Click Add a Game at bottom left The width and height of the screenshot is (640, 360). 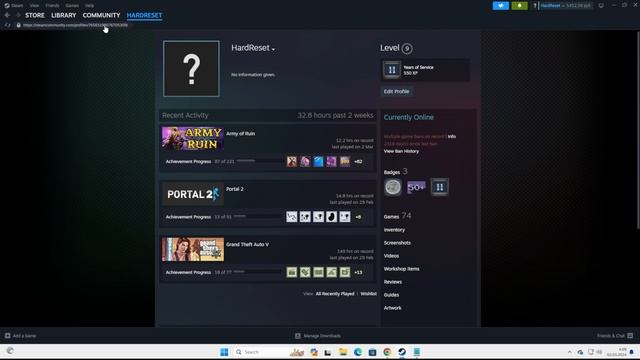[x=20, y=336]
